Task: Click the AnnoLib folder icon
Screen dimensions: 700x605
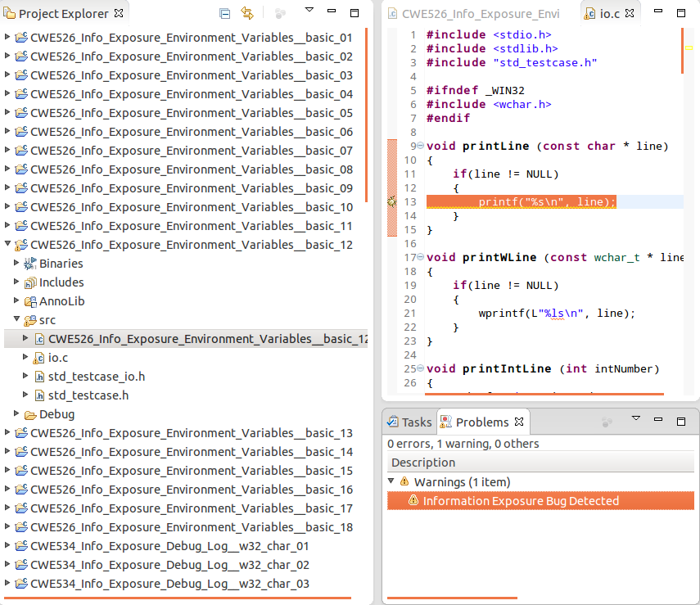Action: click(30, 301)
